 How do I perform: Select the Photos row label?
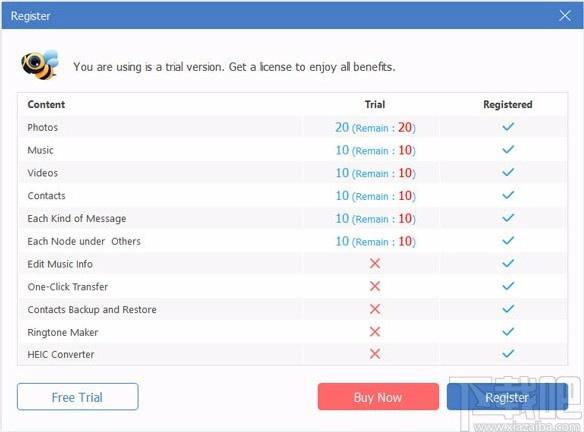[42, 127]
